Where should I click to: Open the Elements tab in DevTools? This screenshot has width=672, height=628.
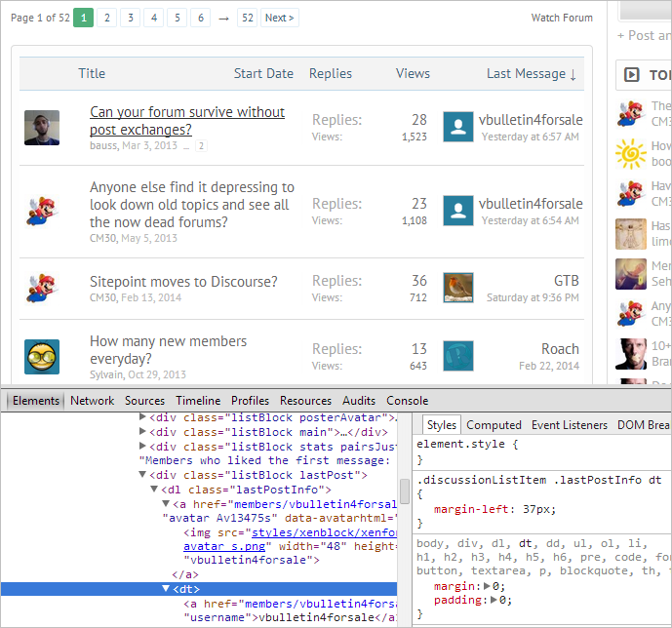36,401
